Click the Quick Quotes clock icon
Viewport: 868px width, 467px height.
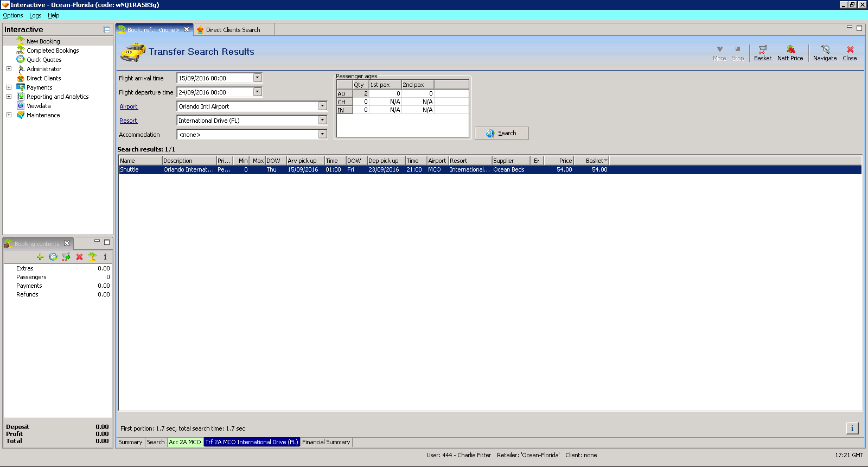[21, 60]
